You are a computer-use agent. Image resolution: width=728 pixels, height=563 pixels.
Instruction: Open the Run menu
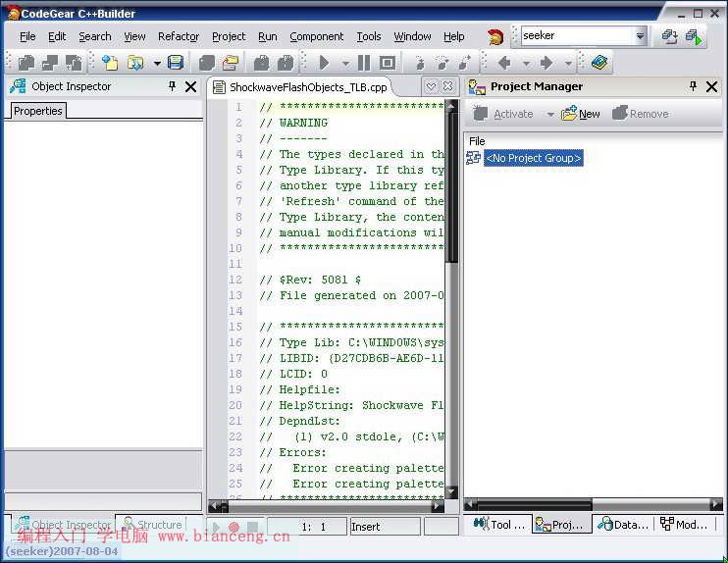tap(268, 36)
